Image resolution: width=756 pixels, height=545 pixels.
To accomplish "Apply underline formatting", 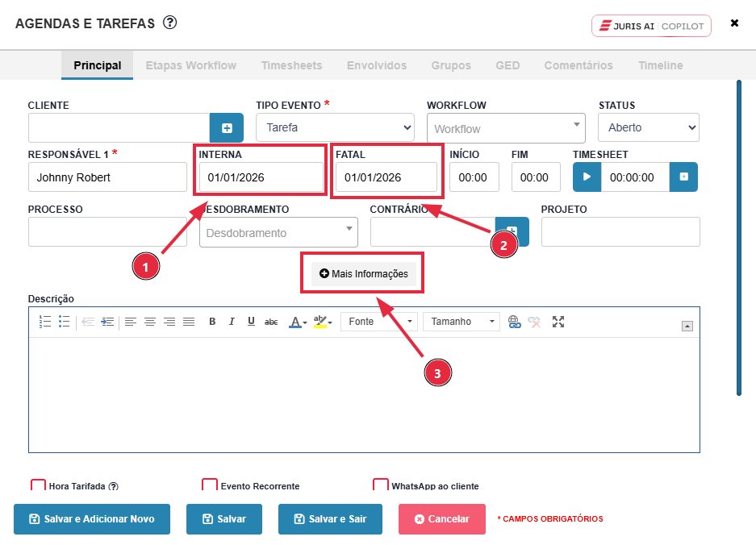I will (251, 322).
